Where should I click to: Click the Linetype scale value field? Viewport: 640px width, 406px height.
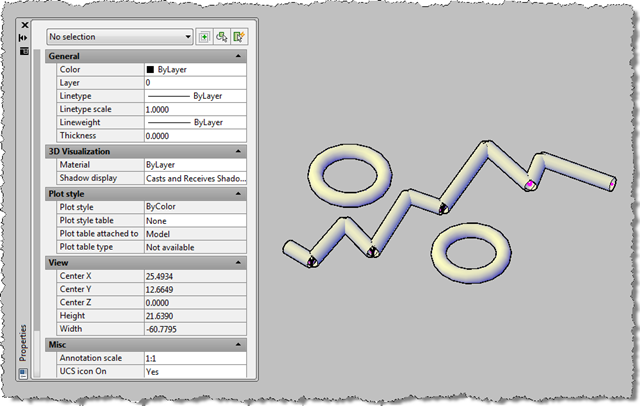pos(194,110)
